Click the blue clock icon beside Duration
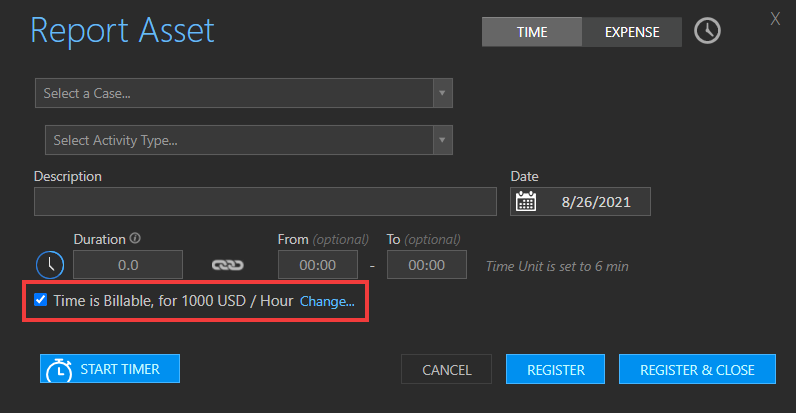Screen dimensions: 796x413 pos(50,264)
